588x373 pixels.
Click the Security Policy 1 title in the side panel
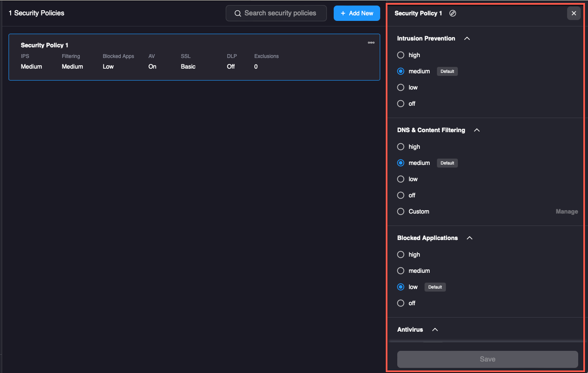coord(418,13)
